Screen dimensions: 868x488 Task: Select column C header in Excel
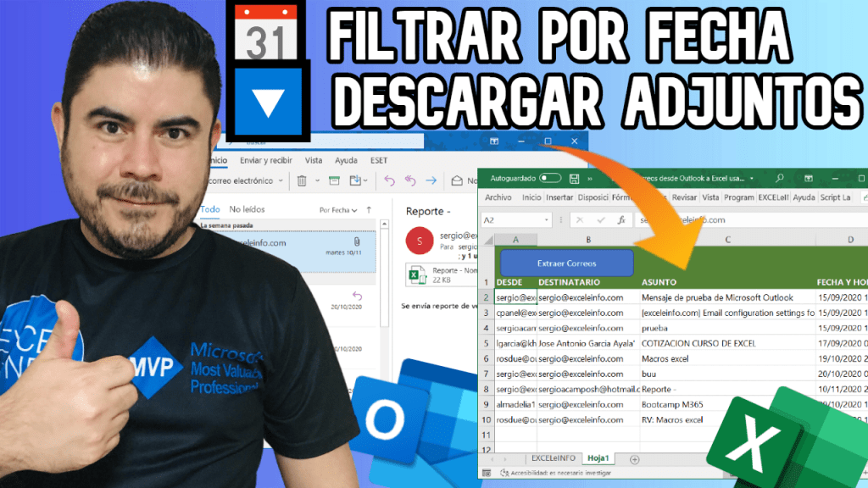coord(727,240)
